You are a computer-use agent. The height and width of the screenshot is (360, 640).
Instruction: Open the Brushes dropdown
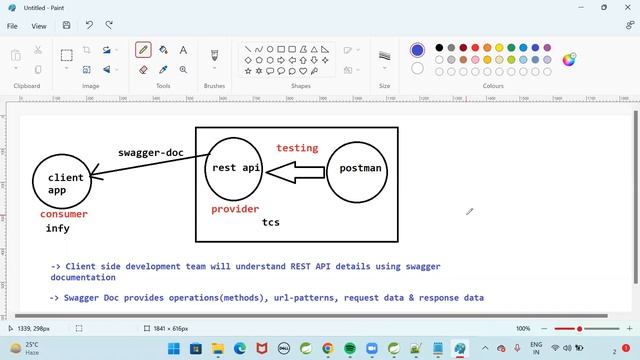coord(214,69)
